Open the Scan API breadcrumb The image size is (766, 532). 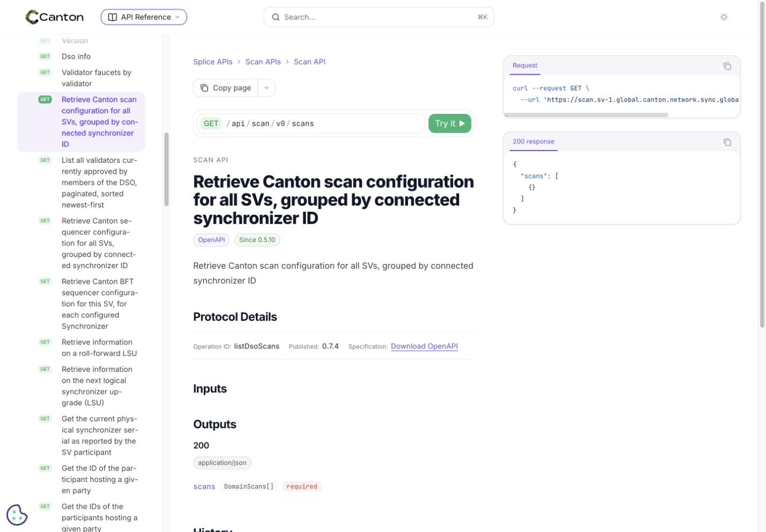coord(310,62)
